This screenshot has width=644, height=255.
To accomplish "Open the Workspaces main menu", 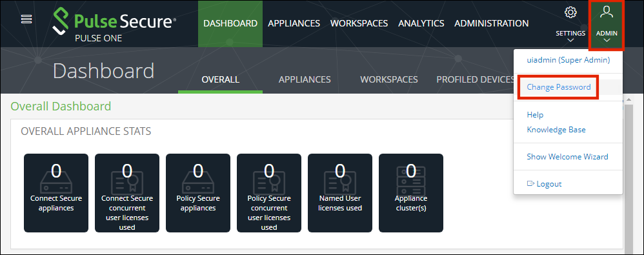I will pyautogui.click(x=359, y=23).
